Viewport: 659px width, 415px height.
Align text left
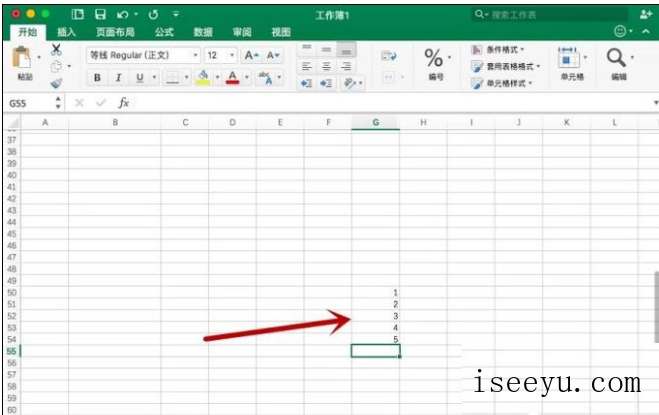point(307,66)
